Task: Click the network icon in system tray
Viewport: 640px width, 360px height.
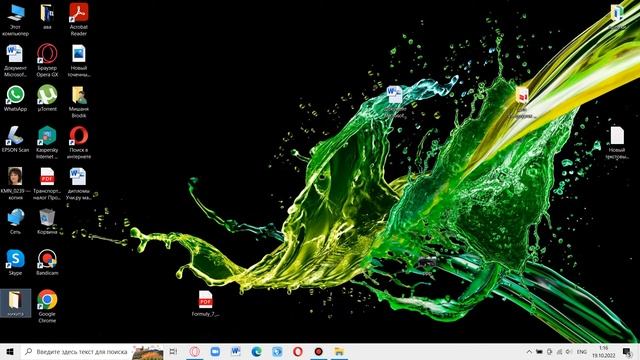Action: click(x=559, y=351)
